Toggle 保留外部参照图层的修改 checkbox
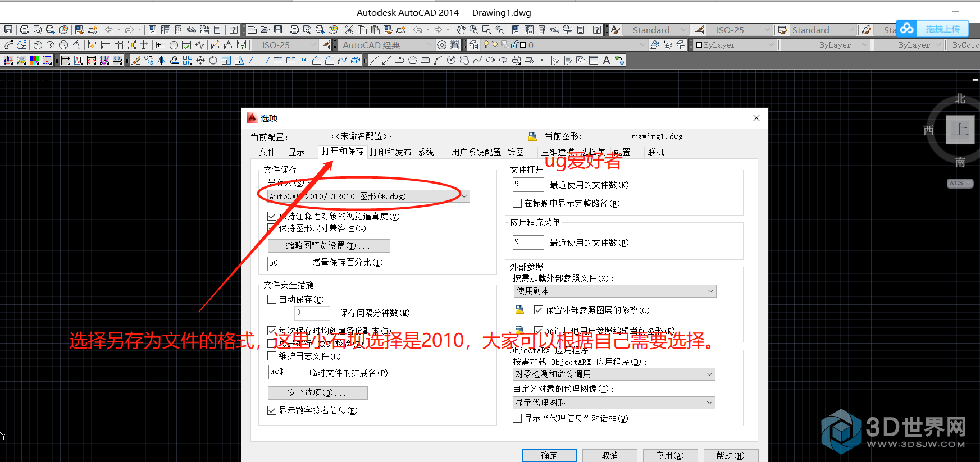980x462 pixels. [539, 310]
